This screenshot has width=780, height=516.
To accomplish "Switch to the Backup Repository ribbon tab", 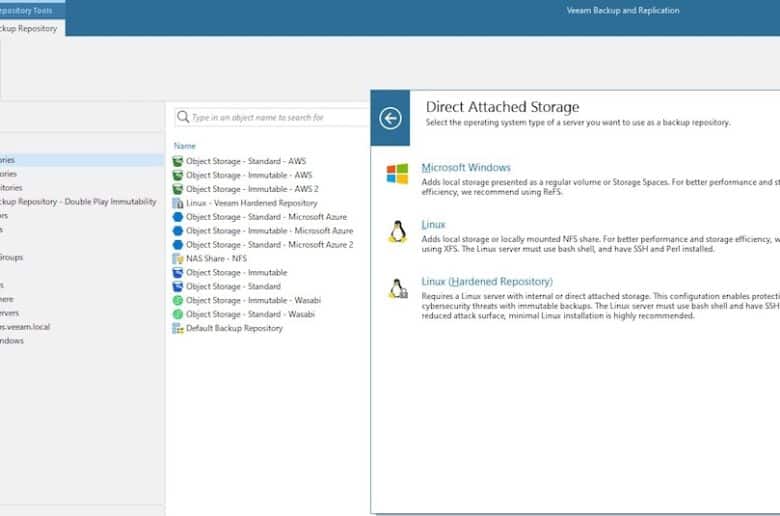I will point(31,28).
